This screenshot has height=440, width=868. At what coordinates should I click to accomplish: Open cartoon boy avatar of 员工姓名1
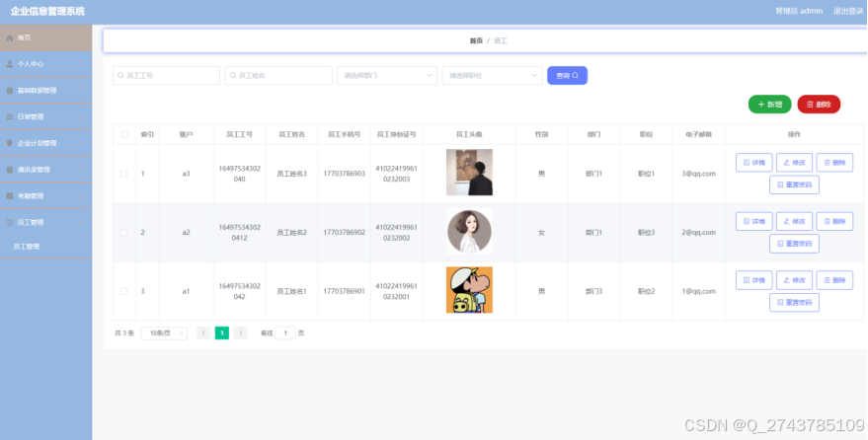click(x=469, y=290)
